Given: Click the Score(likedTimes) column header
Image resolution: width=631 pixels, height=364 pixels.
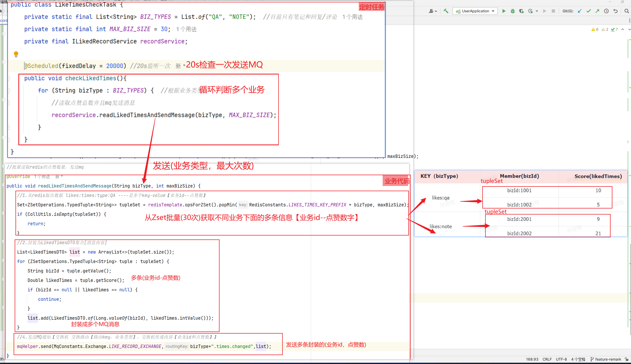Looking at the screenshot, I should point(598,176).
